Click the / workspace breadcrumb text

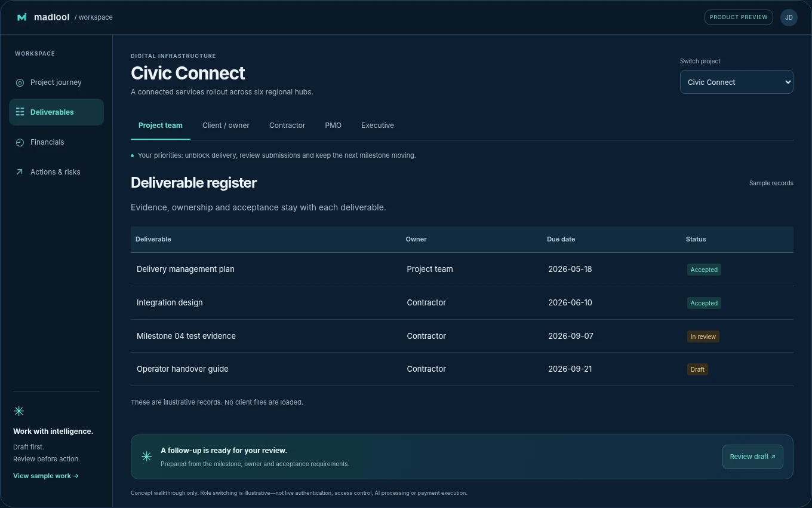click(x=94, y=17)
